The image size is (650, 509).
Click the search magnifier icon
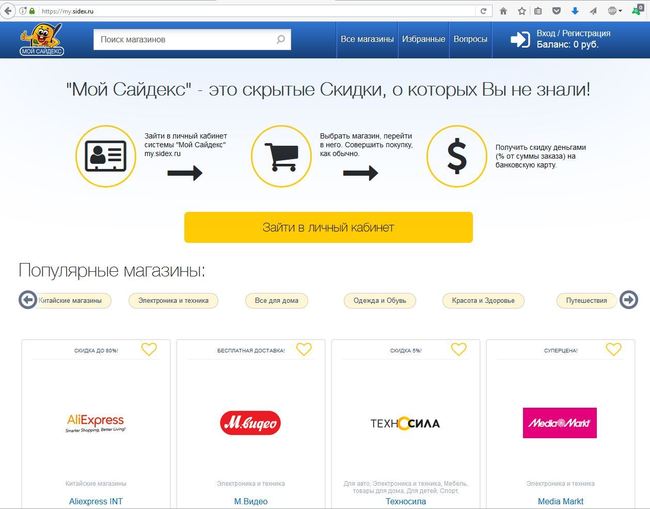pos(281,39)
